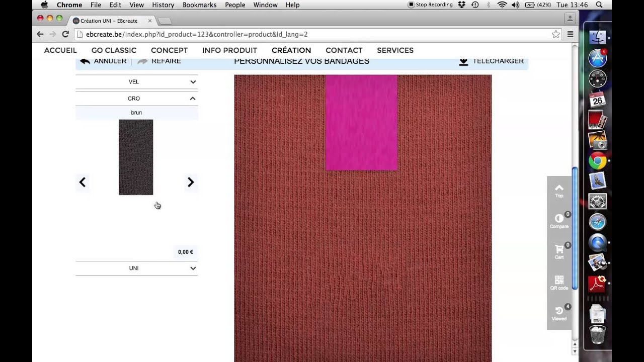This screenshot has height=362, width=644.
Task: Open the View menu
Action: 137,5
